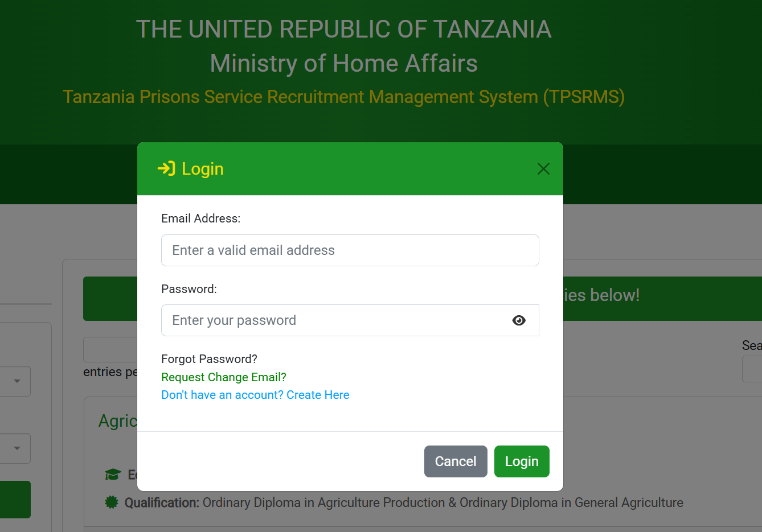Screen dimensions: 762x532
Task: Click the badge icon beside Qualification
Action: pos(112,502)
